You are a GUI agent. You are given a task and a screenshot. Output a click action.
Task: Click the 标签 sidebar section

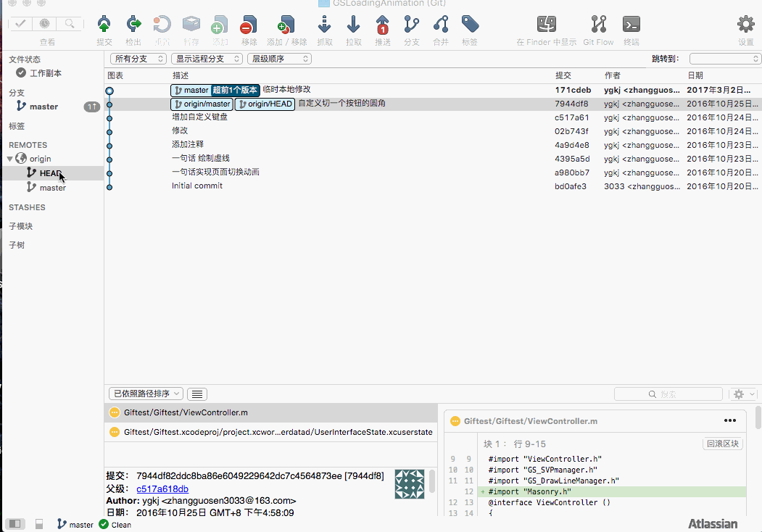[17, 126]
